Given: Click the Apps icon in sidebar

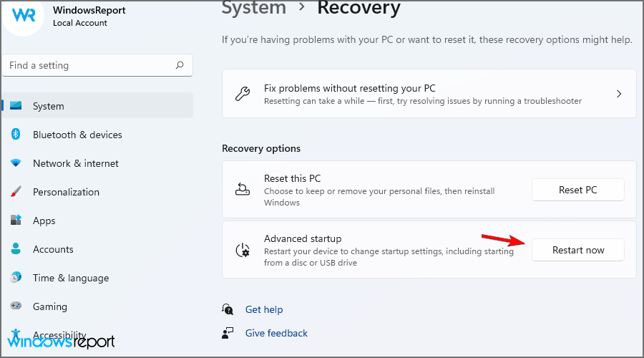Looking at the screenshot, I should tap(16, 220).
